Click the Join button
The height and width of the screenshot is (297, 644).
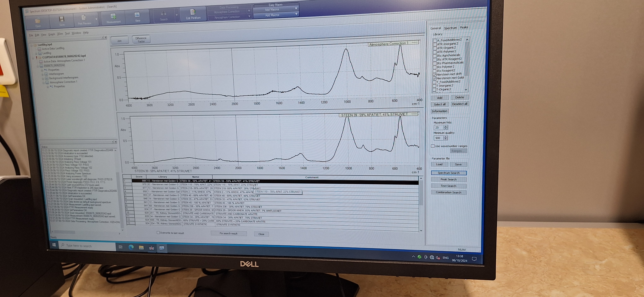point(119,41)
